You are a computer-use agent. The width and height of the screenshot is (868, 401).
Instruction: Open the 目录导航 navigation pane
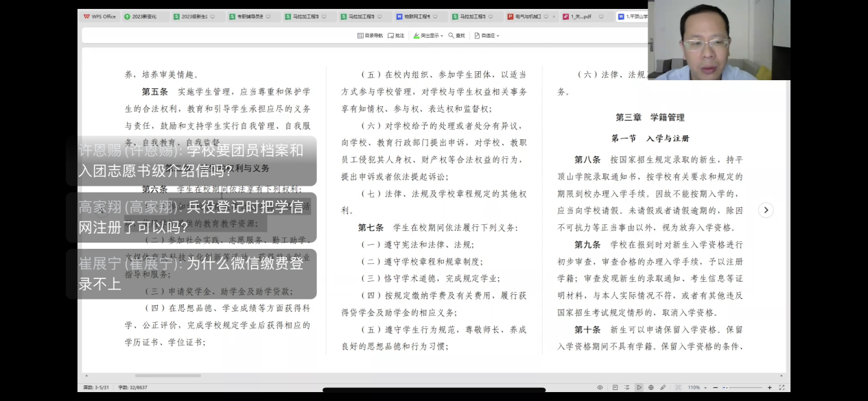click(370, 35)
